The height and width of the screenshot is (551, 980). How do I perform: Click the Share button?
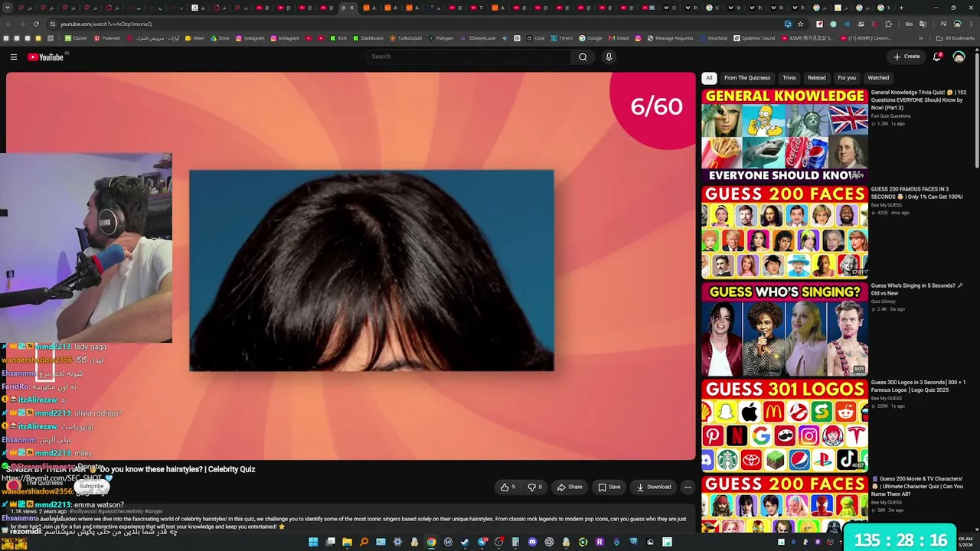(x=570, y=487)
